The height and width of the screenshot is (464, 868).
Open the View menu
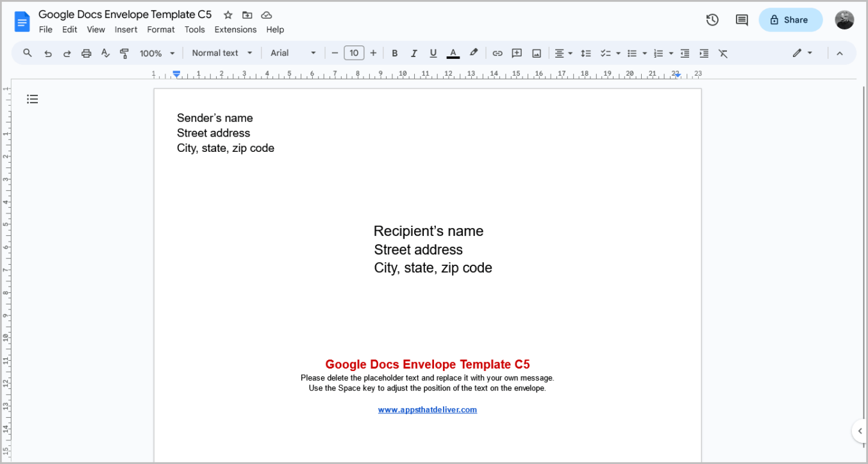(96, 29)
